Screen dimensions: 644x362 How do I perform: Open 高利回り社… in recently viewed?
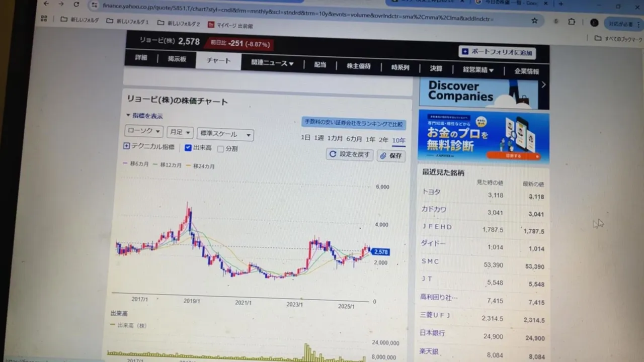tap(439, 297)
